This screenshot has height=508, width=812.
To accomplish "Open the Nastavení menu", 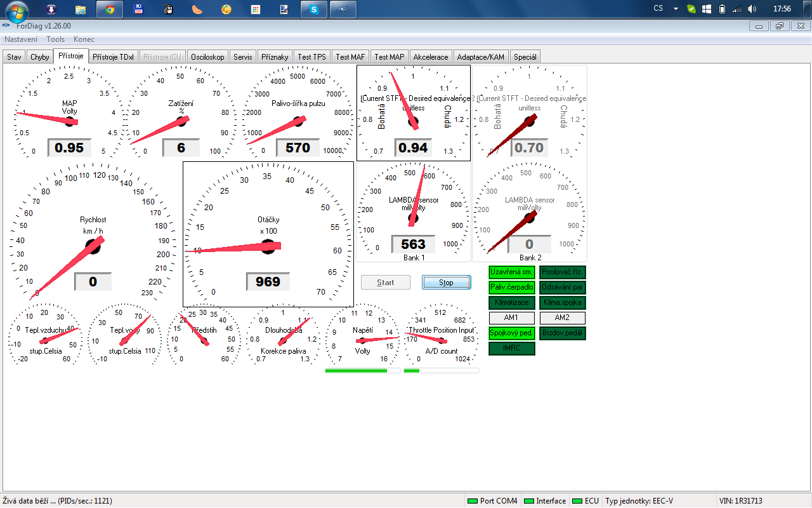I will coord(21,39).
